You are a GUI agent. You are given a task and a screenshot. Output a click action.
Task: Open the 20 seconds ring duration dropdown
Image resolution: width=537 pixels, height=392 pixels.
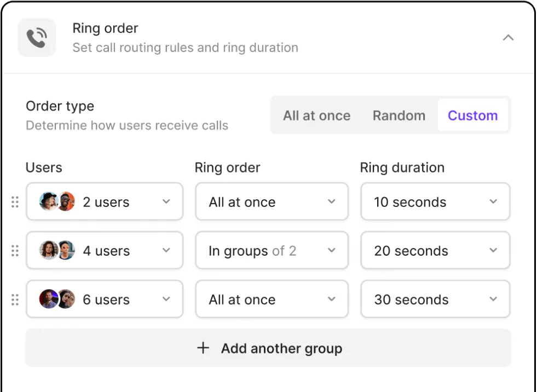click(x=435, y=251)
